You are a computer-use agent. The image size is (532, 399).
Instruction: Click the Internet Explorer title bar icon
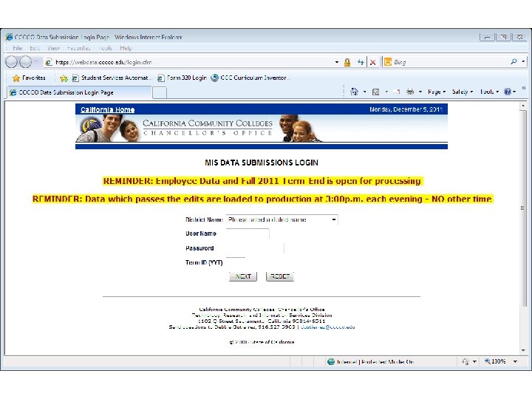point(9,37)
